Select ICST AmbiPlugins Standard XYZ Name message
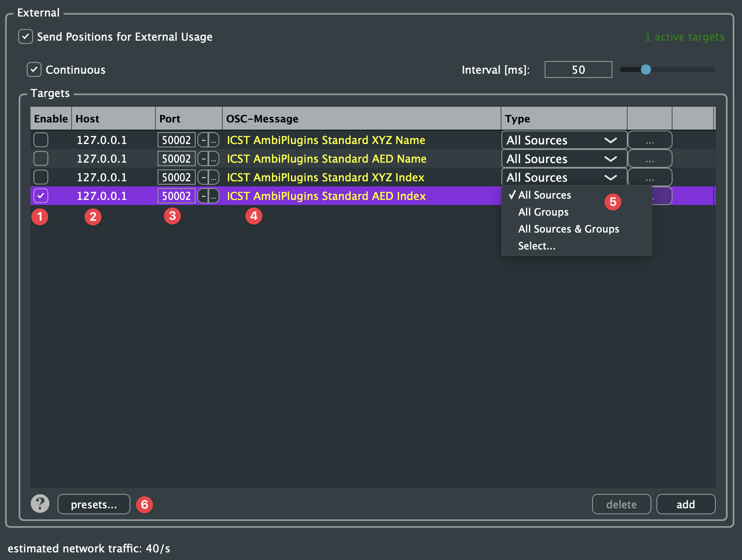Screen dimensions: 742x560 326,140
